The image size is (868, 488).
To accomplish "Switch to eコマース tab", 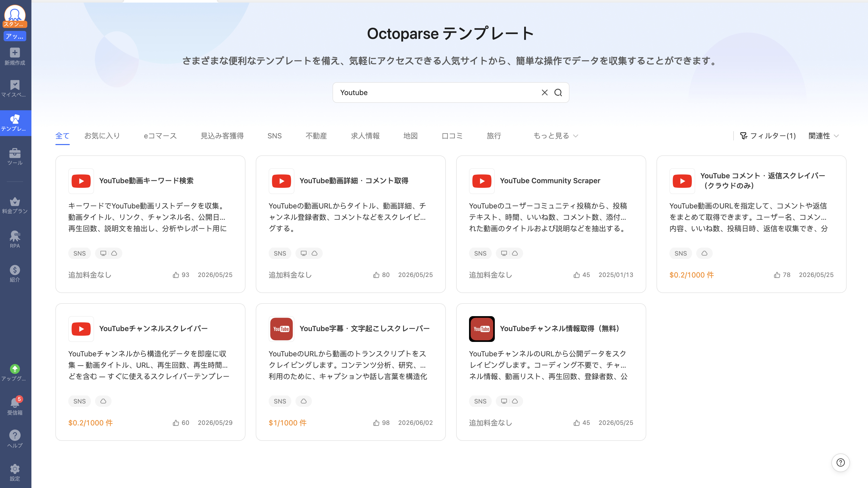I will pos(160,136).
